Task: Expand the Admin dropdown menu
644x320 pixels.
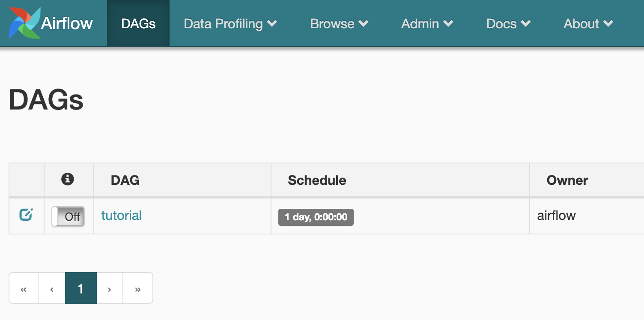Action: click(x=427, y=24)
